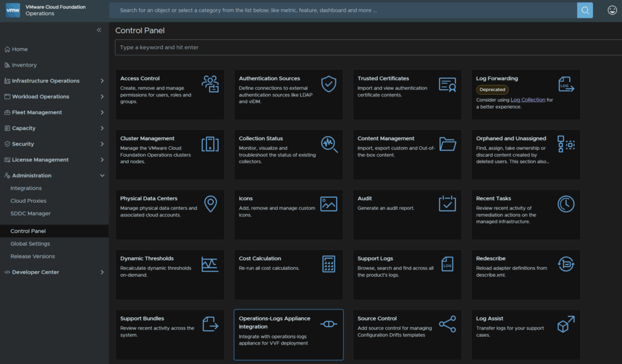Click the Security shield sidebar icon
This screenshot has height=364, width=622.
coord(7,144)
